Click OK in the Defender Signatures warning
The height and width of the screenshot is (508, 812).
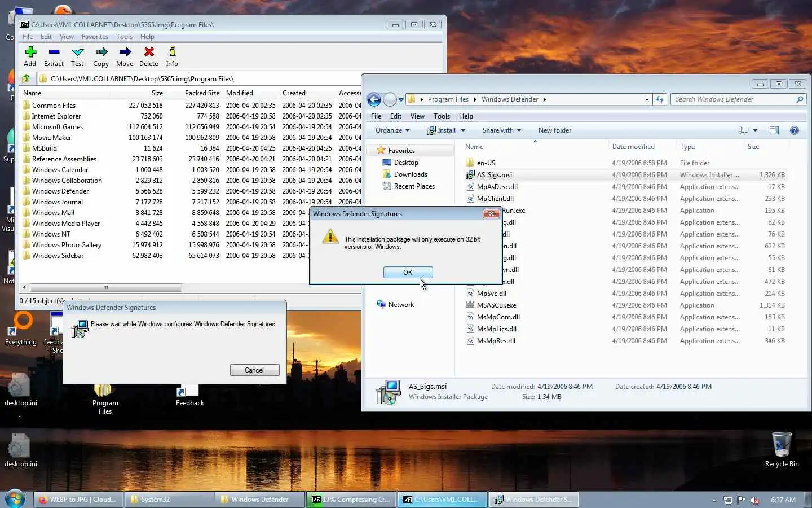point(408,272)
